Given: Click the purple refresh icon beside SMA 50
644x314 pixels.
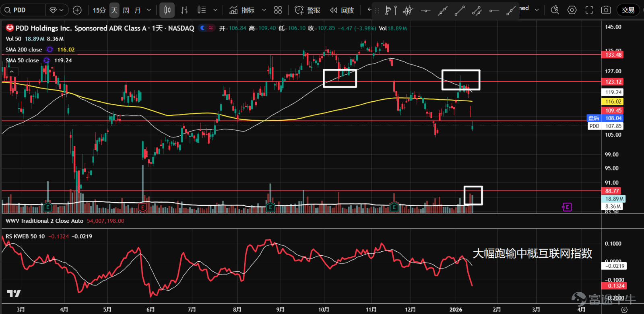Looking at the screenshot, I should 47,61.
